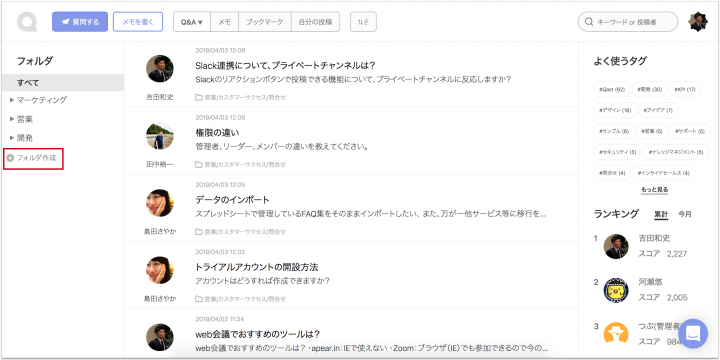Open the 営業 folder
Screen dimensions: 720x360
pyautogui.click(x=25, y=119)
